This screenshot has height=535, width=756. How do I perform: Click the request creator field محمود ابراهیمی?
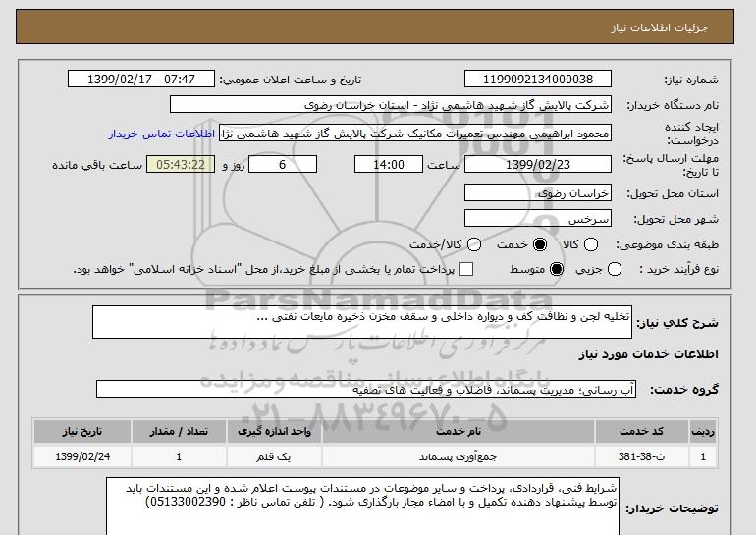(x=415, y=134)
